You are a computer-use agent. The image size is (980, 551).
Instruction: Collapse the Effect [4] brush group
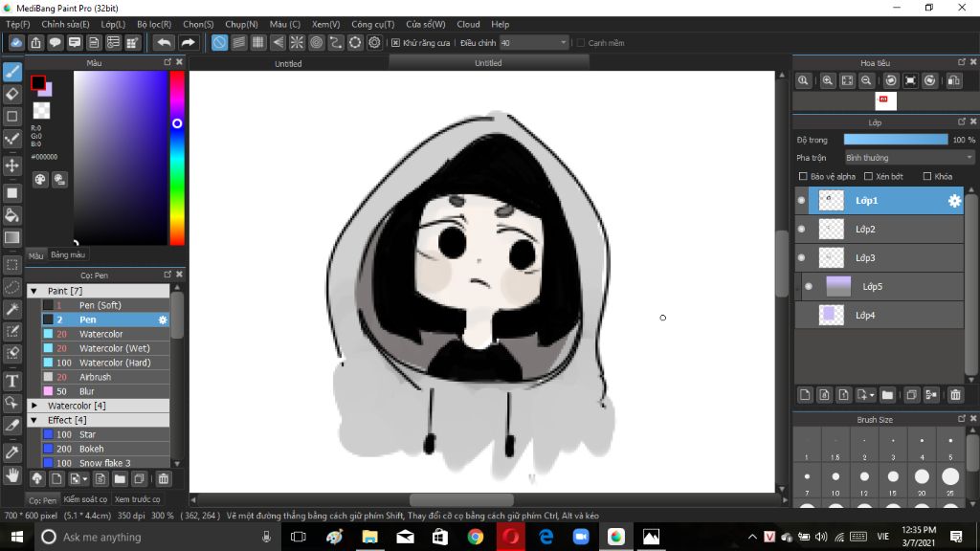[x=34, y=421]
